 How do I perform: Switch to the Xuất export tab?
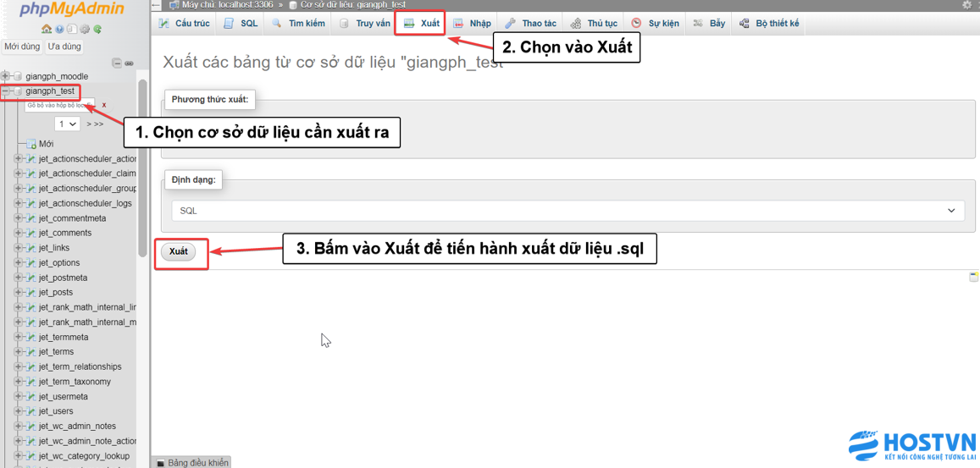[422, 24]
